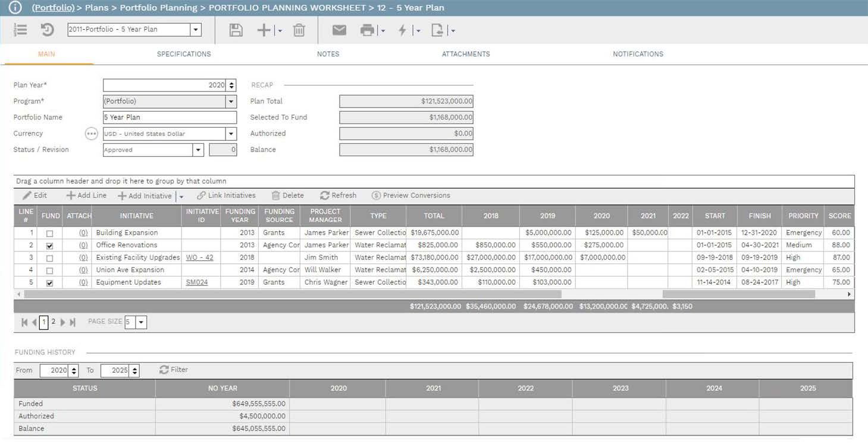The image size is (868, 447).
Task: Switch to the Specifications tab
Action: click(184, 54)
